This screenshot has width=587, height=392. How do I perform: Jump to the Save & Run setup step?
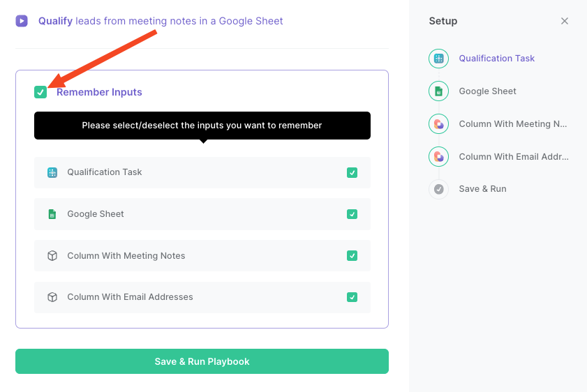[482, 189]
